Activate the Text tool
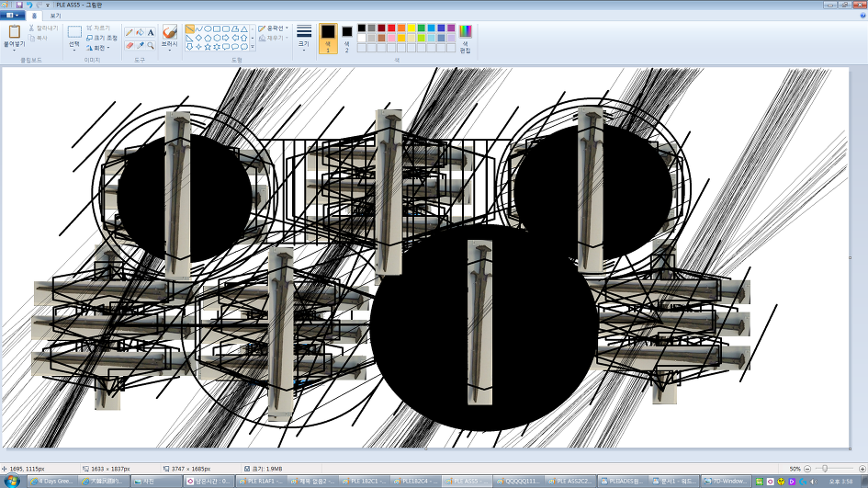868x488 pixels. [x=151, y=32]
